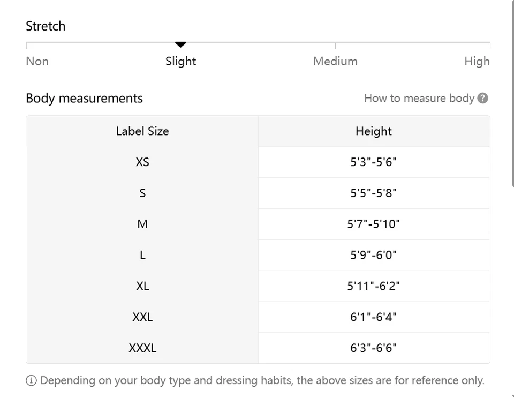Click the Non stretch label
This screenshot has width=514, height=420.
pos(37,61)
